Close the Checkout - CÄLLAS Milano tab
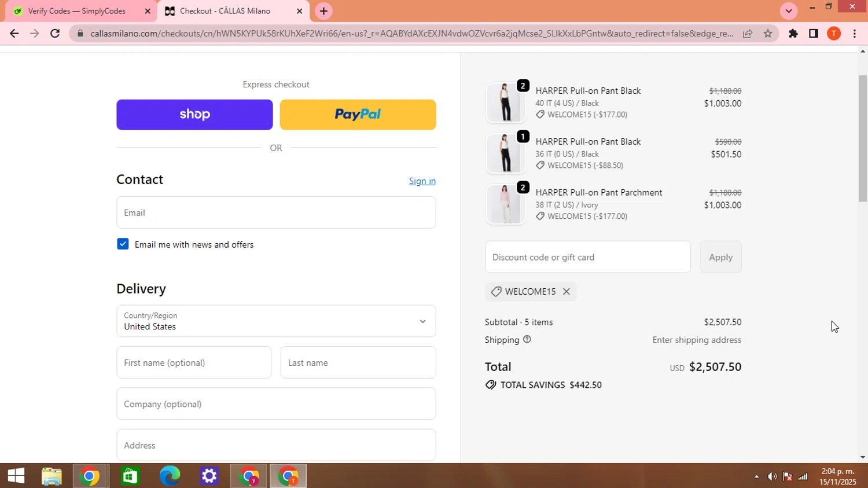Image resolution: width=868 pixels, height=488 pixels. [x=299, y=11]
